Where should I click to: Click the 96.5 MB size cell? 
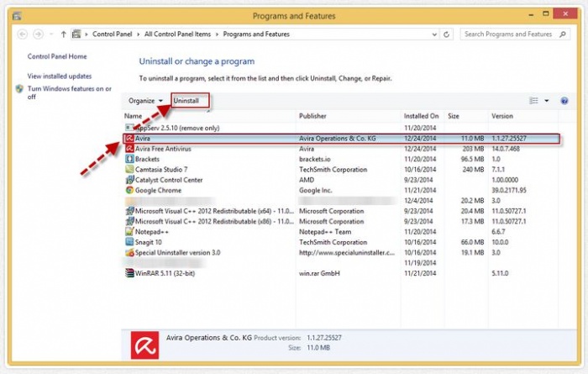[x=472, y=159]
